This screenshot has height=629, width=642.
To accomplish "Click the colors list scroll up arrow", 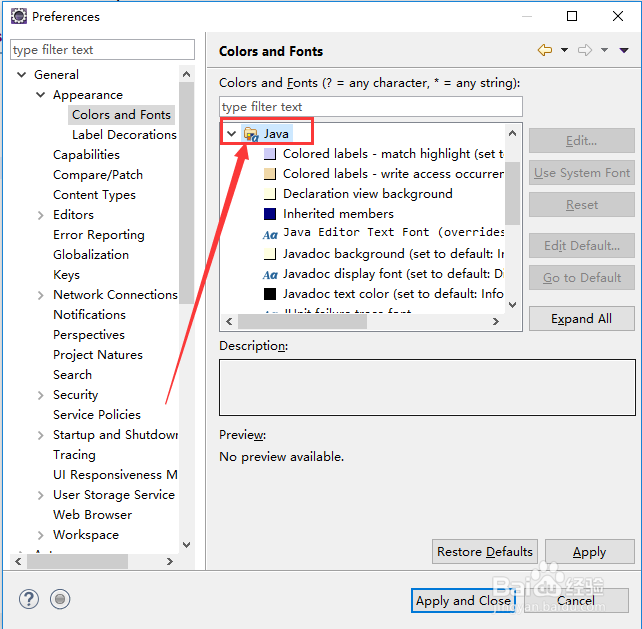I will pyautogui.click(x=512, y=133).
